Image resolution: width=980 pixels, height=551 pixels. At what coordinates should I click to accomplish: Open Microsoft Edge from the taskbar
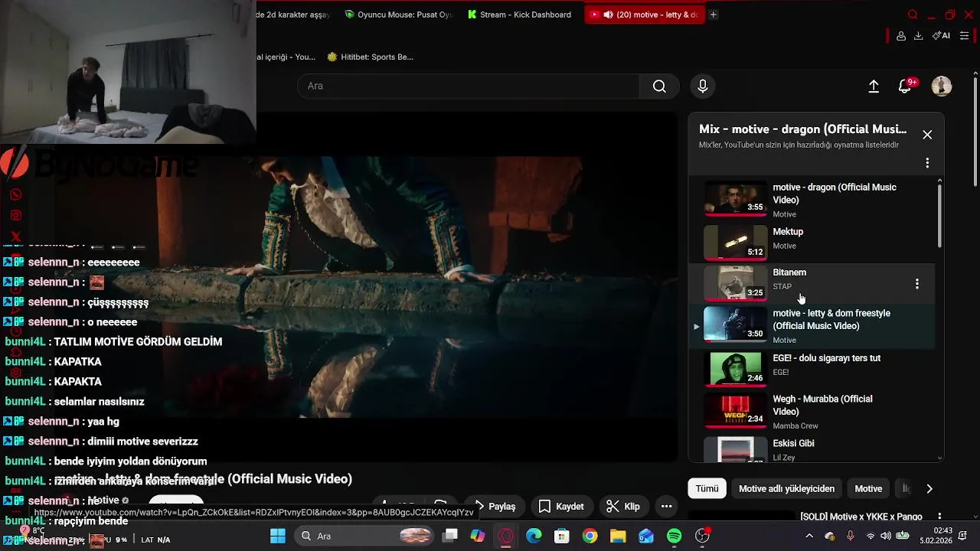point(534,536)
